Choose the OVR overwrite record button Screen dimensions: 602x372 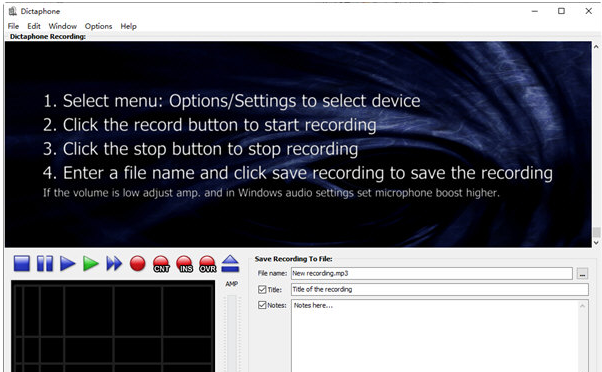208,264
